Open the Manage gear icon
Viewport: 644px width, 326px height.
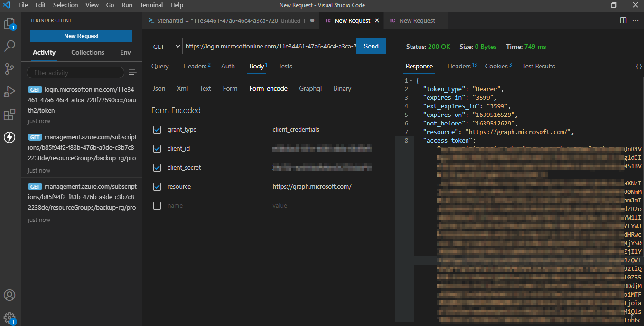coord(9,317)
